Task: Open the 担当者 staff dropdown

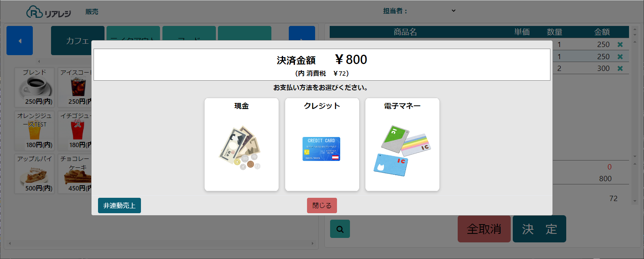Action: tap(453, 11)
